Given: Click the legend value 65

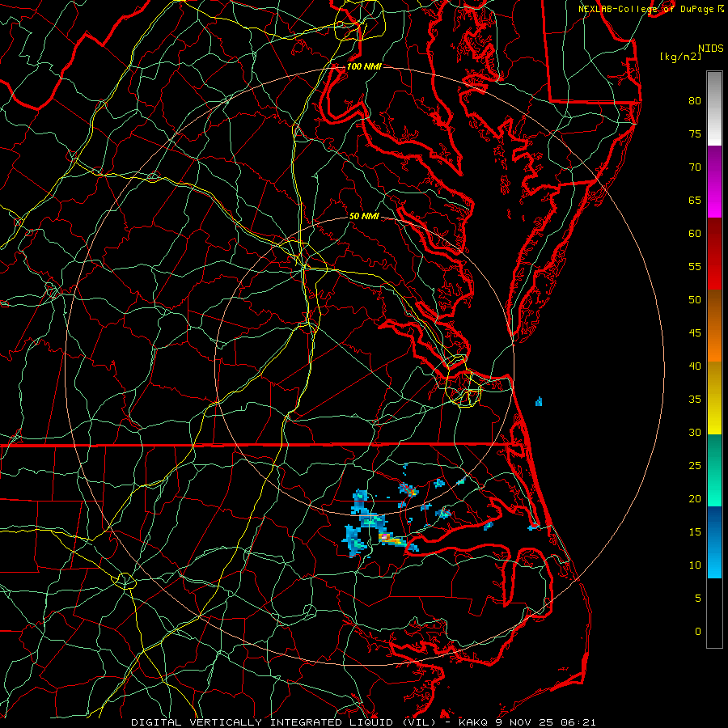Looking at the screenshot, I should (695, 200).
